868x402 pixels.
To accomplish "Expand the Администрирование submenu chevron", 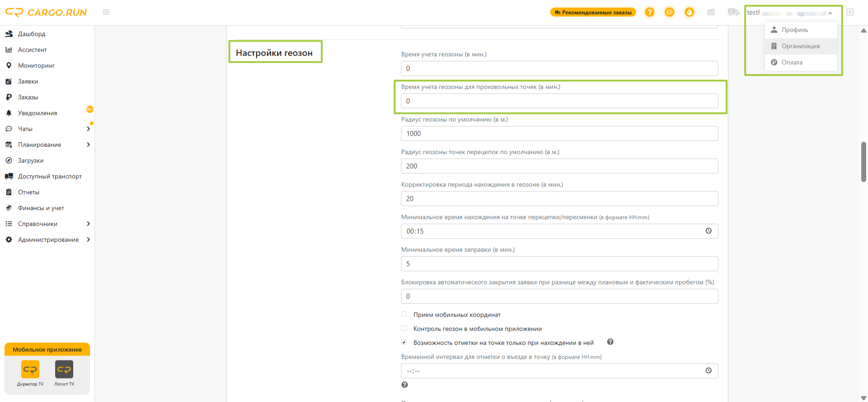I will pyautogui.click(x=88, y=240).
